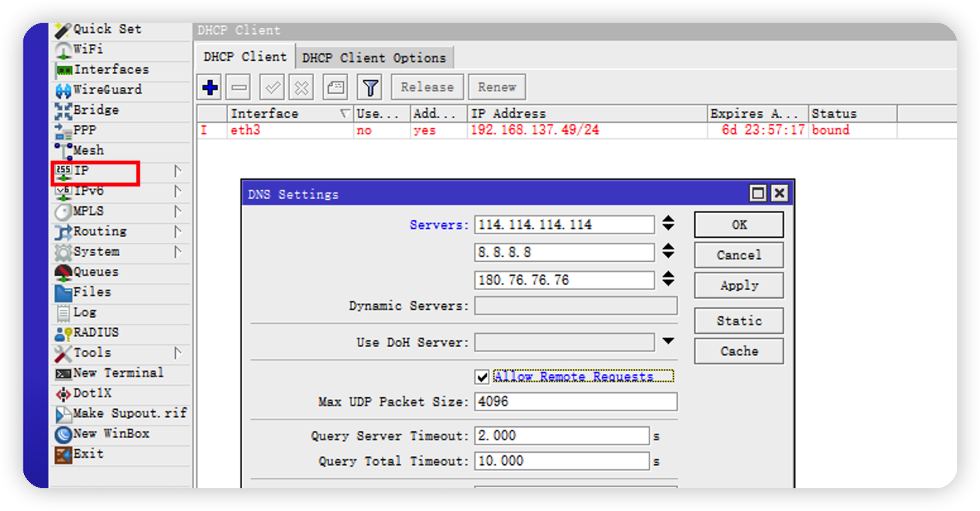Click Apply in DNS Settings
Screen dimensions: 980x511
(x=739, y=285)
